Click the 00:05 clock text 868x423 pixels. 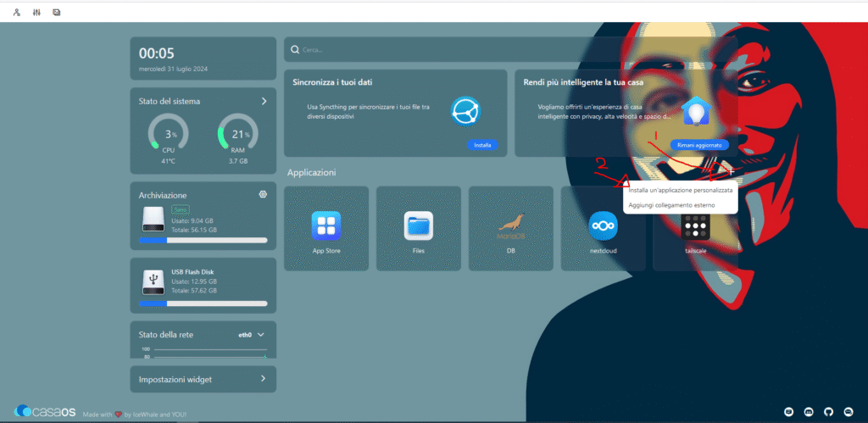tap(157, 53)
